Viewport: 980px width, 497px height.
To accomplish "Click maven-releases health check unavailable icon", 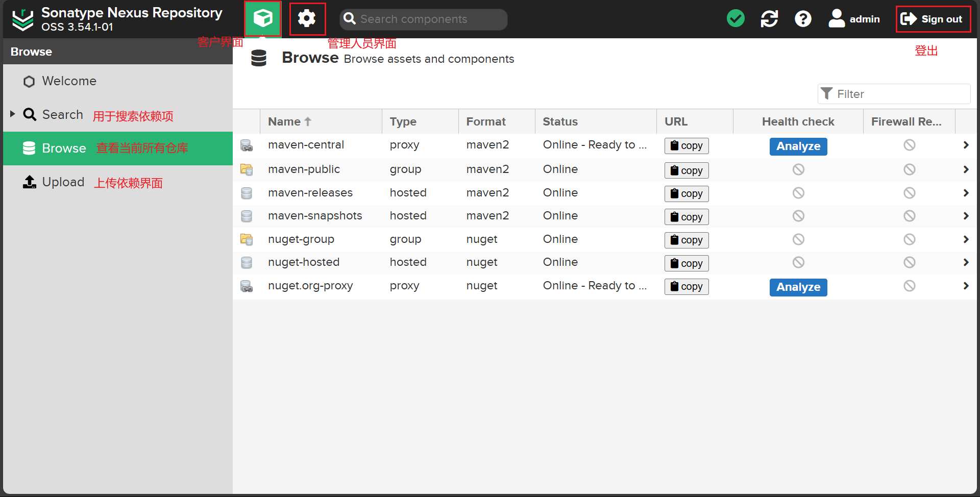I will tap(798, 193).
